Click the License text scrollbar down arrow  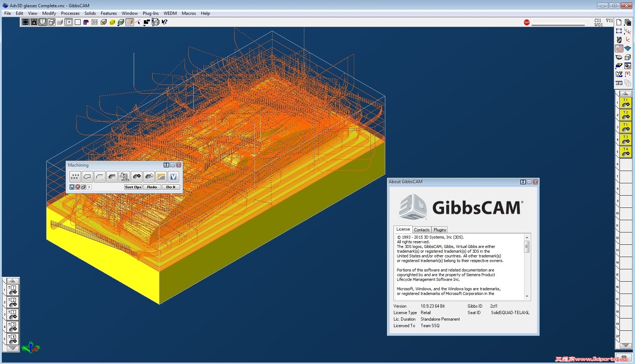pyautogui.click(x=527, y=296)
